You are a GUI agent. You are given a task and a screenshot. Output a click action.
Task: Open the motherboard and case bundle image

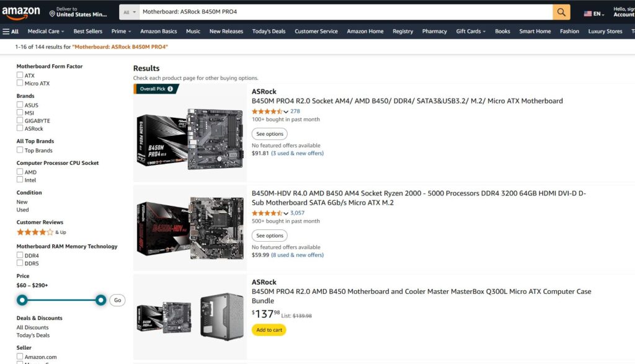(190, 317)
